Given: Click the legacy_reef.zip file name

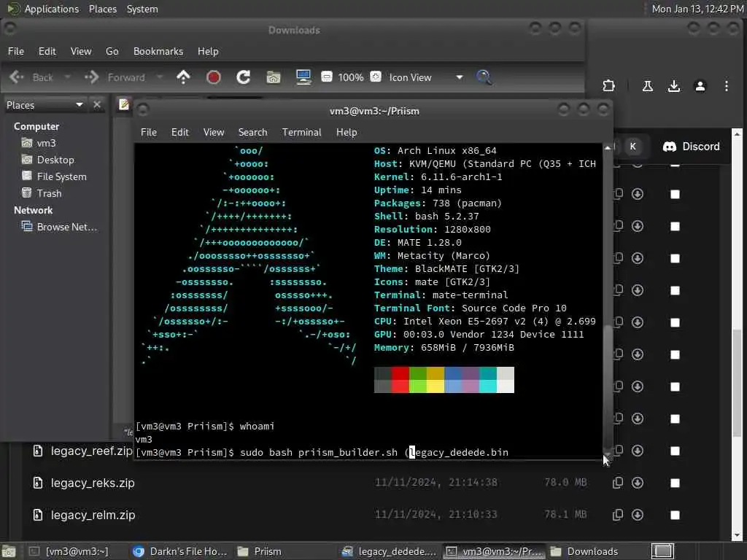Looking at the screenshot, I should 91,451.
